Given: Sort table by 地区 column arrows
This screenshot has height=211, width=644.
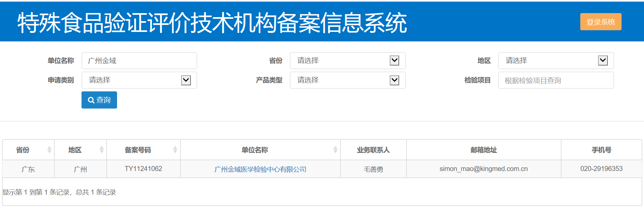Looking at the screenshot, I should tap(102, 150).
